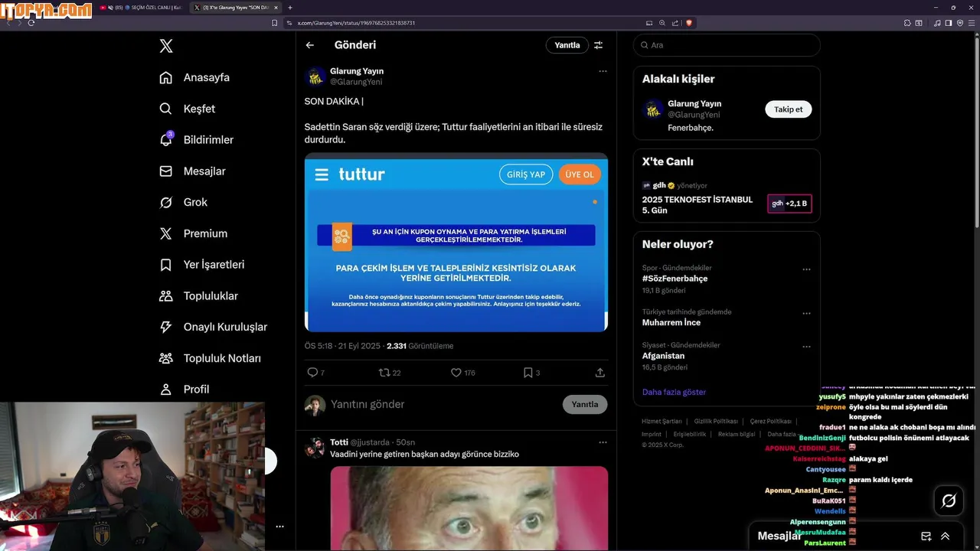Open Profil page

point(184,390)
